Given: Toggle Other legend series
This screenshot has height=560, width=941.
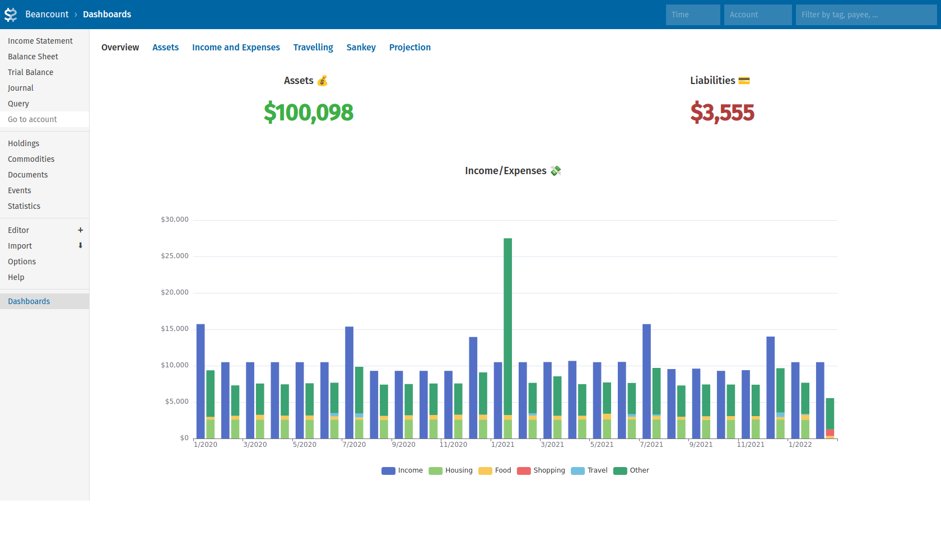Looking at the screenshot, I should point(631,470).
